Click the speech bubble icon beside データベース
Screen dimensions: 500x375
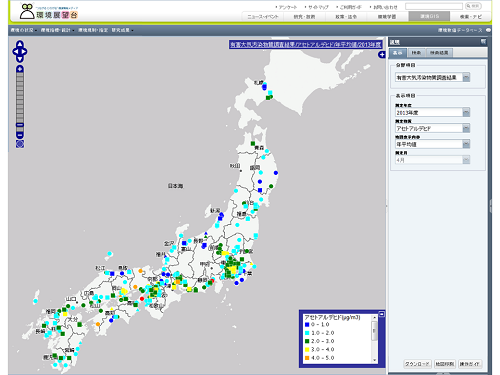click(488, 30)
